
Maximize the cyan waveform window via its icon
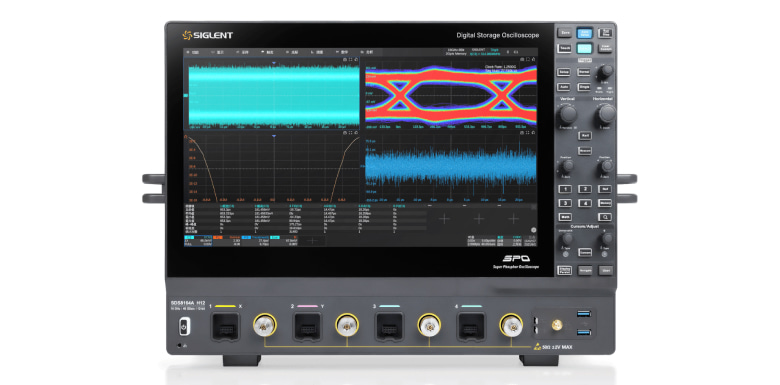click(351, 59)
